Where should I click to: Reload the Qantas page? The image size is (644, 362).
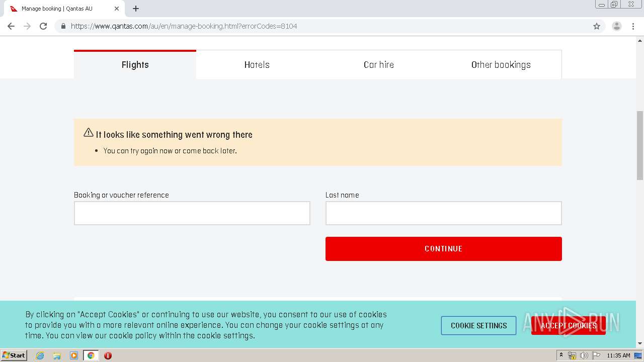43,26
